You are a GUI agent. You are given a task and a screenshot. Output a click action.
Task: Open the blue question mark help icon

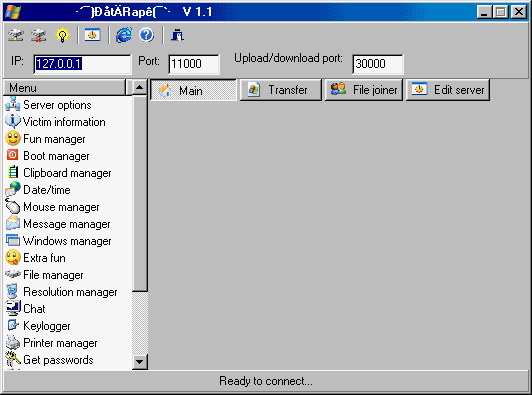pos(147,35)
